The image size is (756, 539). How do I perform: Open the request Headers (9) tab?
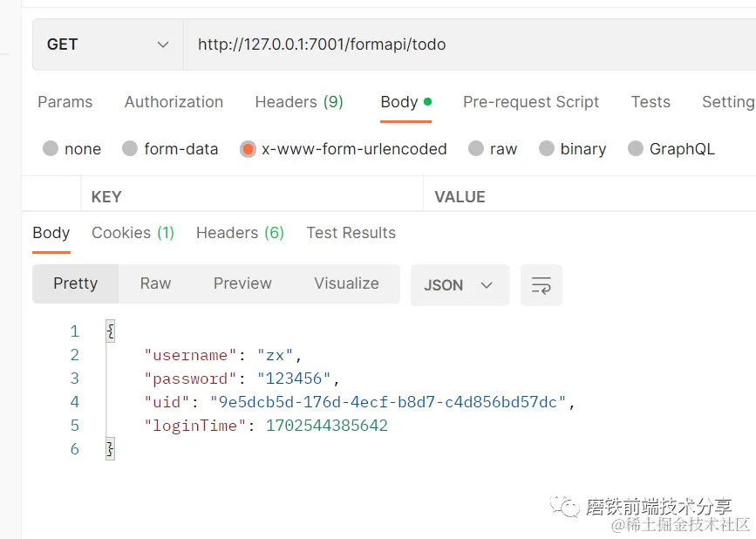(299, 102)
